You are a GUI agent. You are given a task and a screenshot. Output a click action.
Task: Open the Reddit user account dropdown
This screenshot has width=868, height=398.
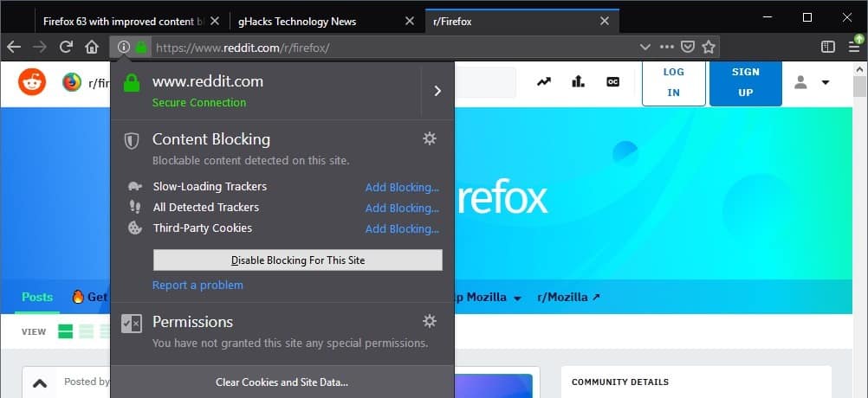[826, 83]
